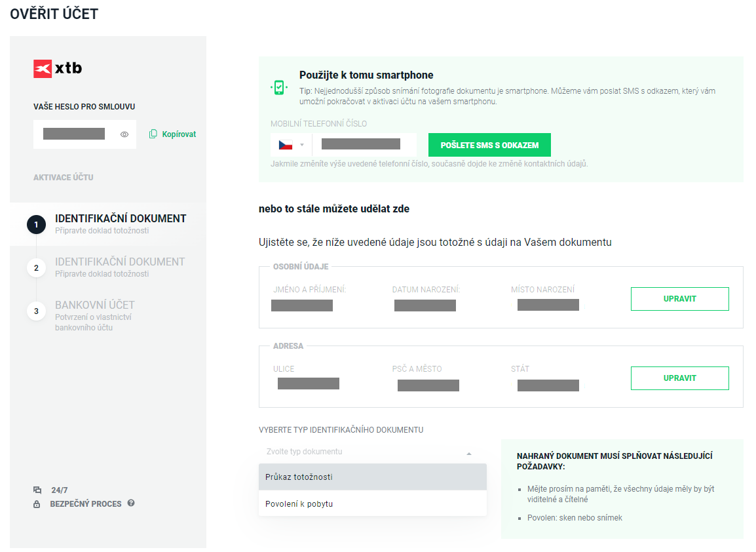Click the 'Povolen: sken nebo snímek' requirement
The height and width of the screenshot is (552, 756).
point(575,518)
